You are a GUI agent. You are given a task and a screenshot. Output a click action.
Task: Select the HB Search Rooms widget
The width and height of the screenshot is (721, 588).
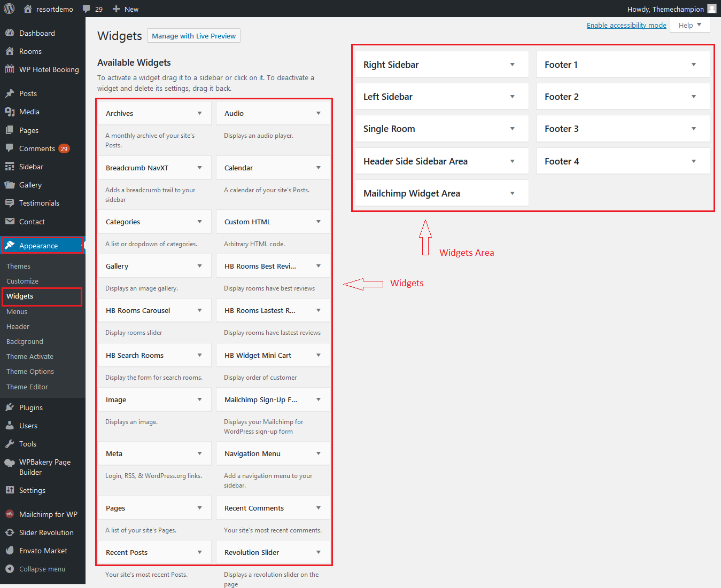point(154,355)
